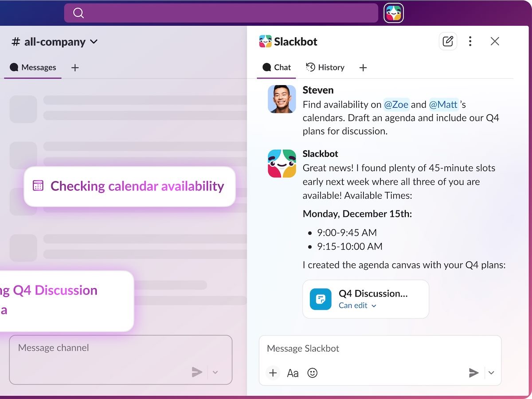Screen dimensions: 532x399
Task: Send the channel message via paper plane icon
Action: [197, 372]
